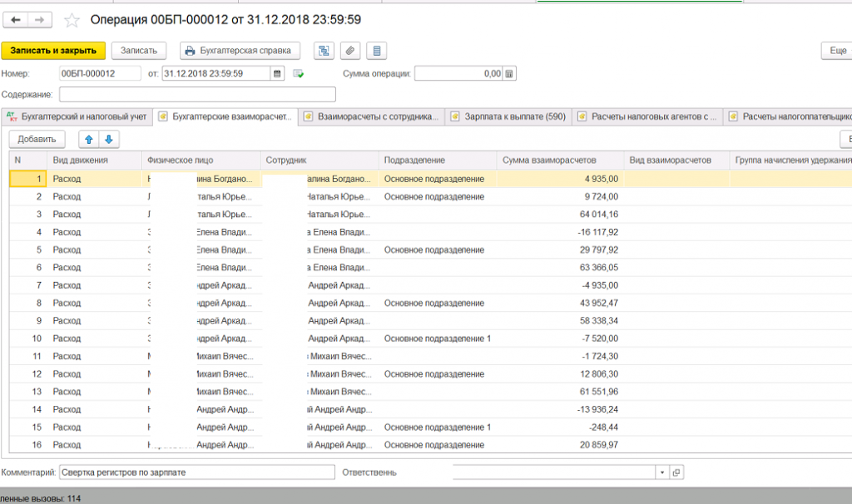The image size is (852, 504).
Task: Open the Ответственный selected item form
Action: pos(676,472)
